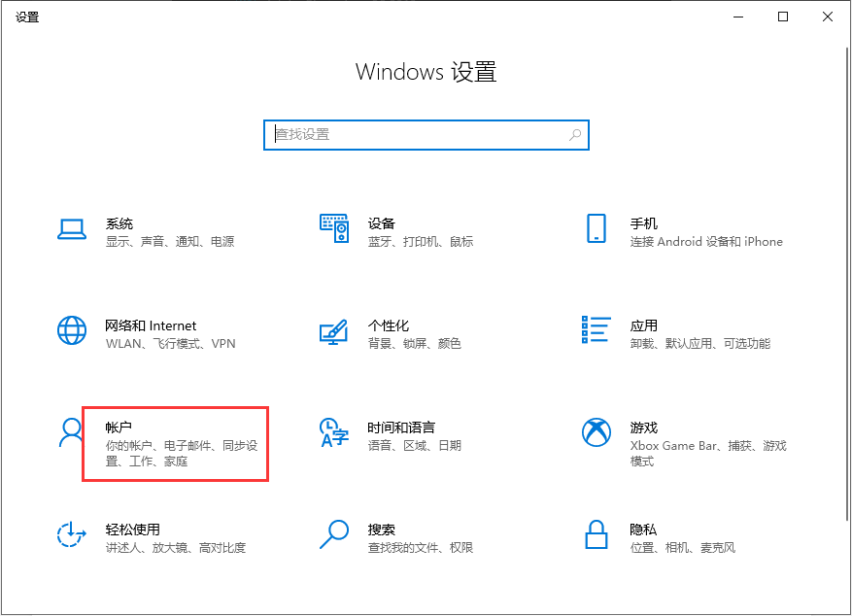
Task: Click the text Xbox Game Bar、捕获、游戏模式
Action: click(x=708, y=454)
